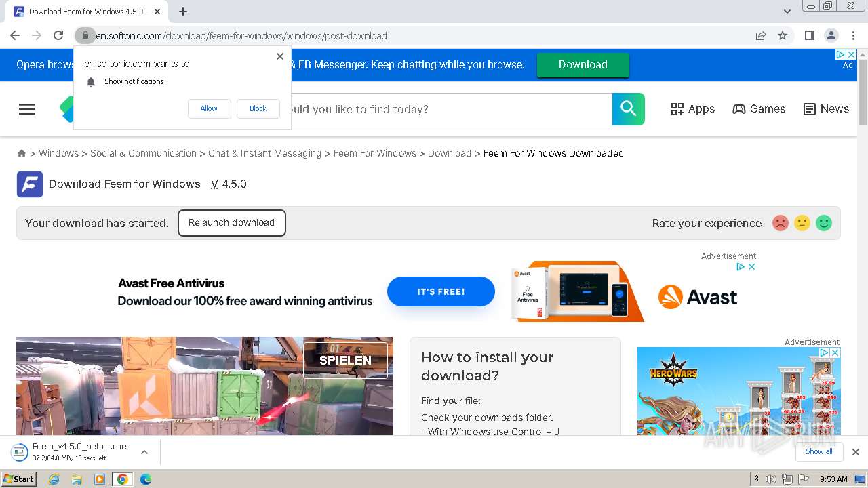Close the Hero Wars ad
This screenshot has width=868, height=488.
point(835,353)
